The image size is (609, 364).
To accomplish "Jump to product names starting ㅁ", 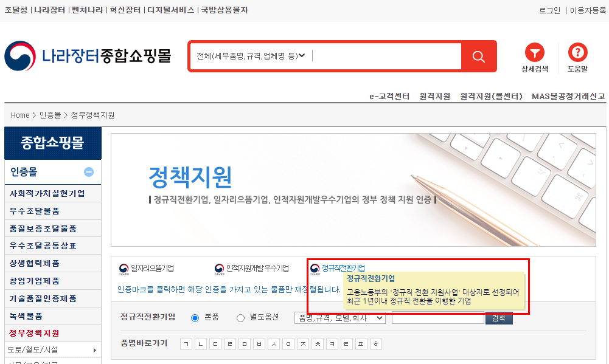I will (245, 344).
